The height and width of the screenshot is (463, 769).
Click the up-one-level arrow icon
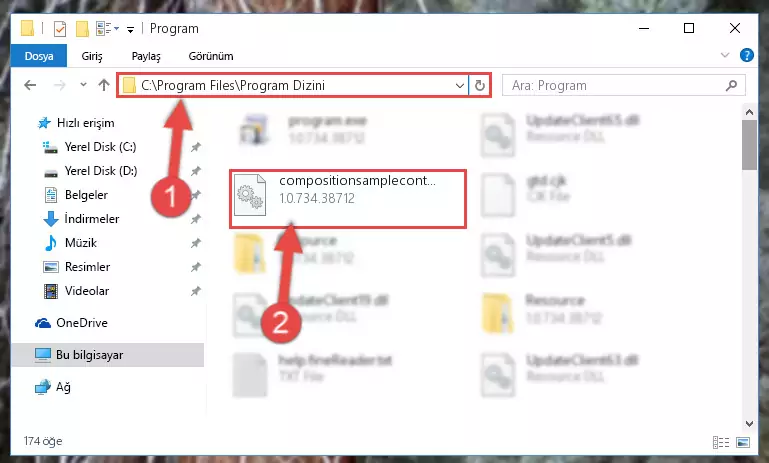pyautogui.click(x=103, y=85)
